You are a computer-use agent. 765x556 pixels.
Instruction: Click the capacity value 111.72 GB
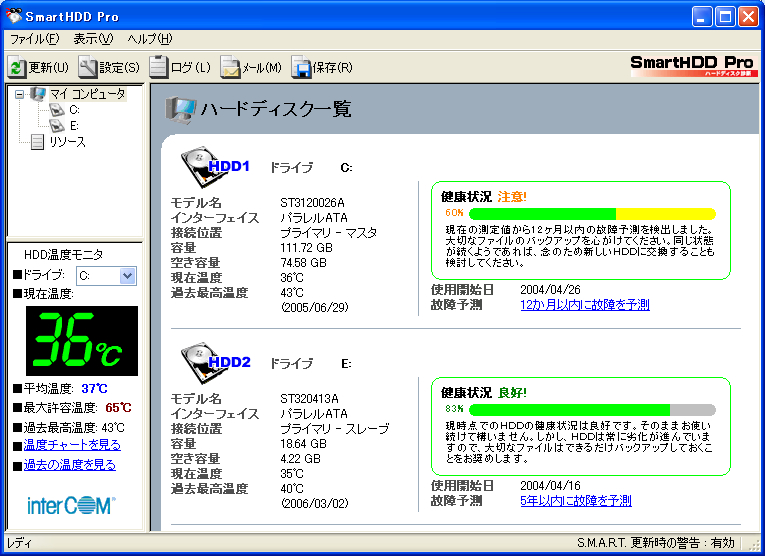point(306,248)
